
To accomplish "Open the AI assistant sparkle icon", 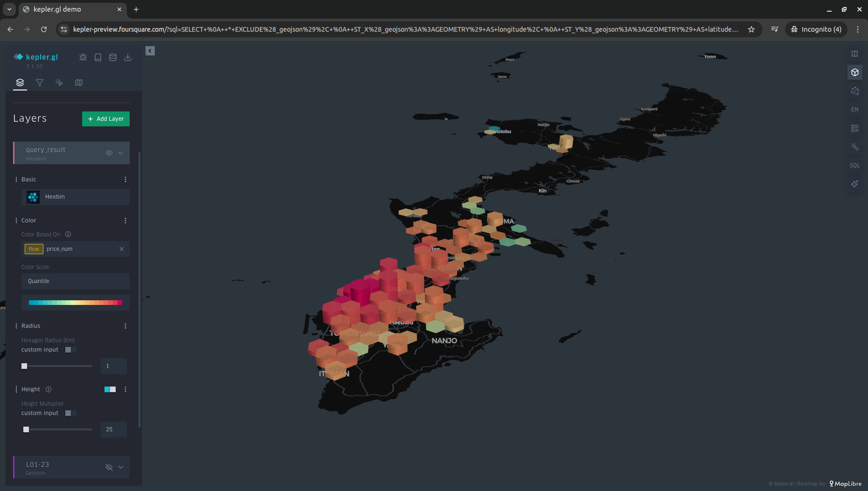I will point(854,184).
